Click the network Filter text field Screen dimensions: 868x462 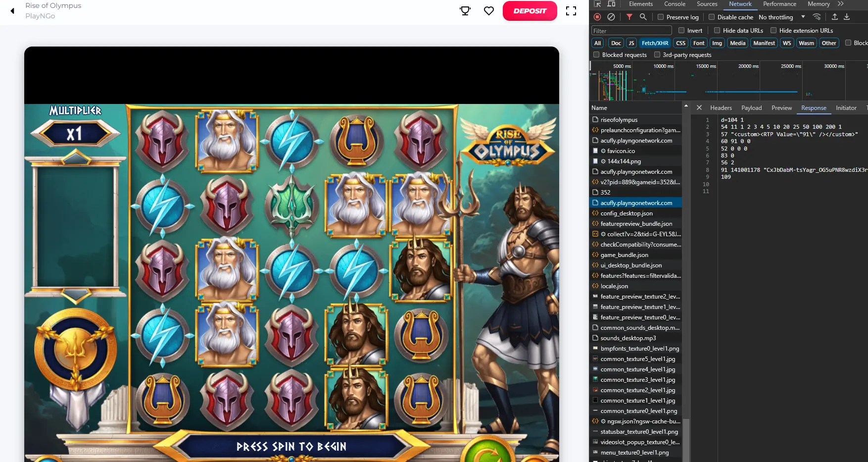[631, 31]
